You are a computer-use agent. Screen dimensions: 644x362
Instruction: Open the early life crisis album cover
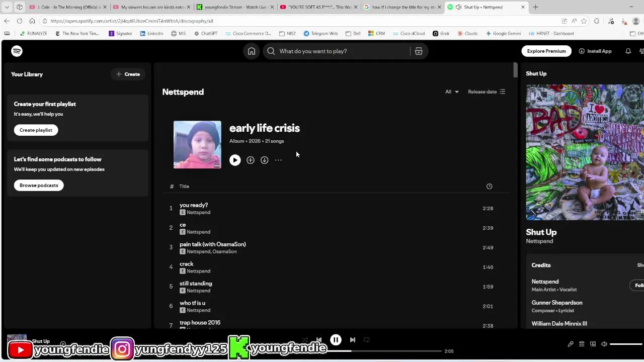tap(197, 144)
